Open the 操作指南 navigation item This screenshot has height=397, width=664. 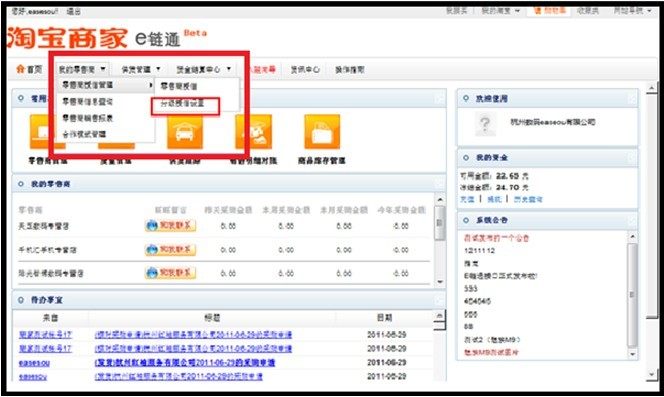350,69
